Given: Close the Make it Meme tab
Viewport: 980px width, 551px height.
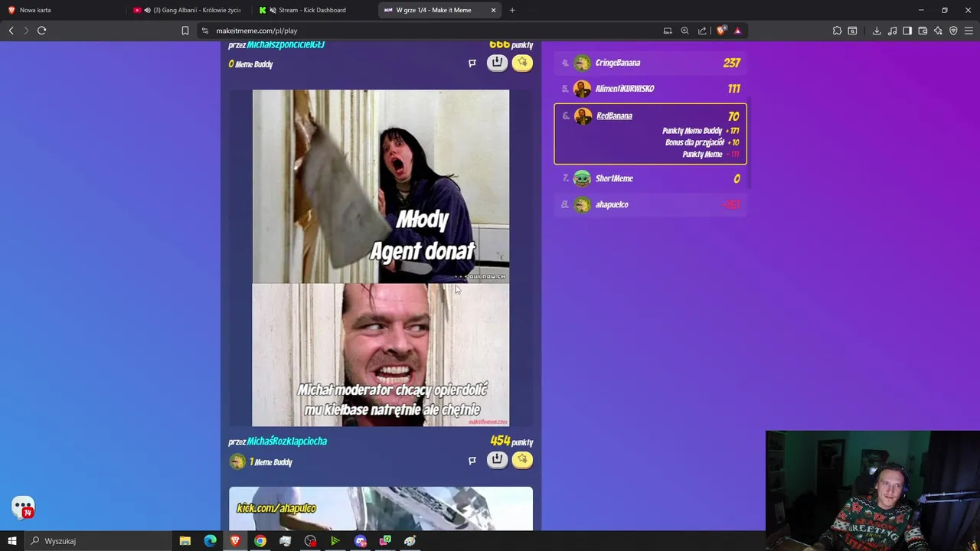Looking at the screenshot, I should tap(493, 10).
